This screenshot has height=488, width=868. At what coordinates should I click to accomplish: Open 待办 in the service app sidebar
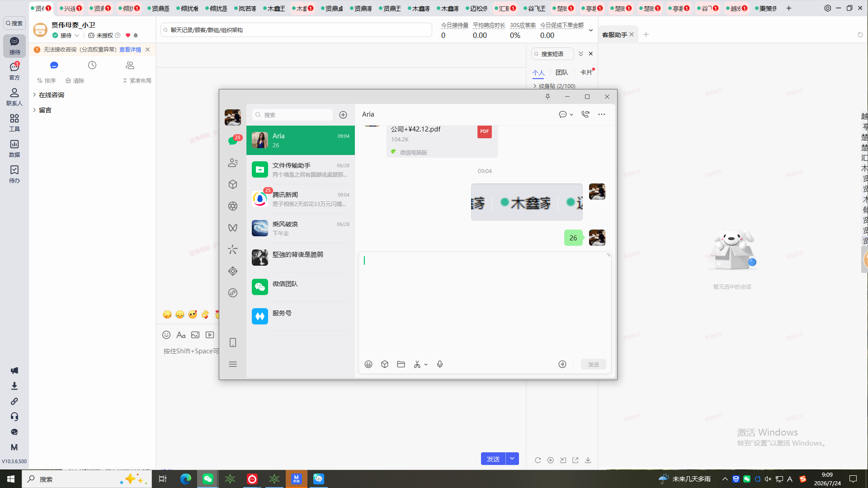[x=14, y=174]
